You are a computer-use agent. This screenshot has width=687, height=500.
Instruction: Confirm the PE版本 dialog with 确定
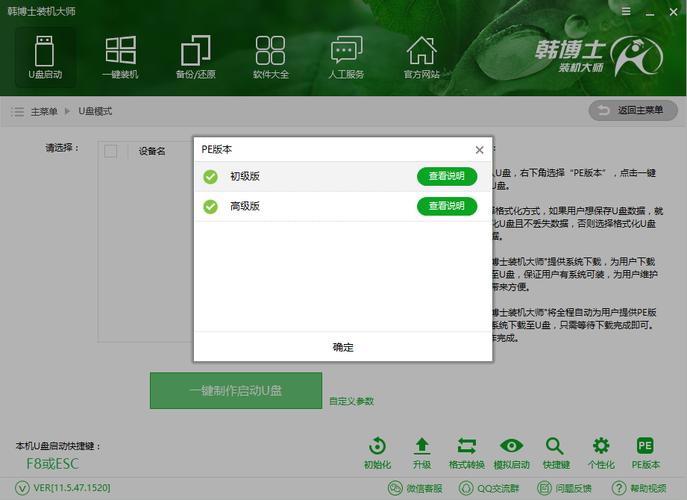343,347
